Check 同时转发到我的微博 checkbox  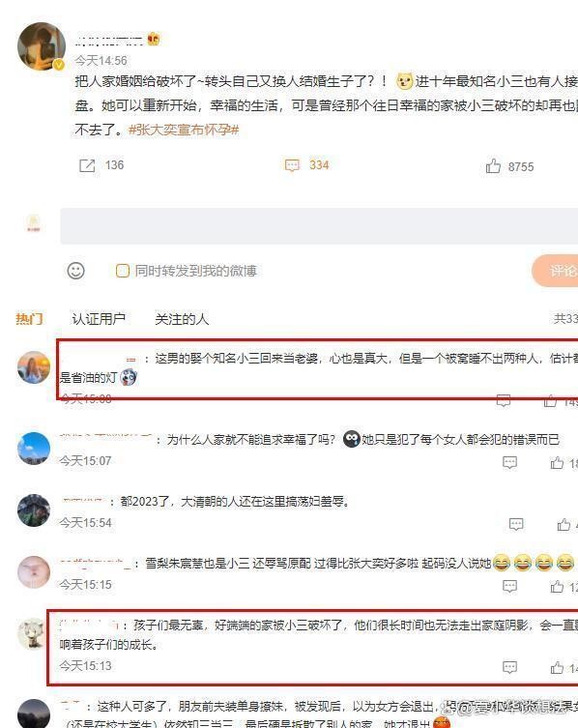tap(122, 271)
